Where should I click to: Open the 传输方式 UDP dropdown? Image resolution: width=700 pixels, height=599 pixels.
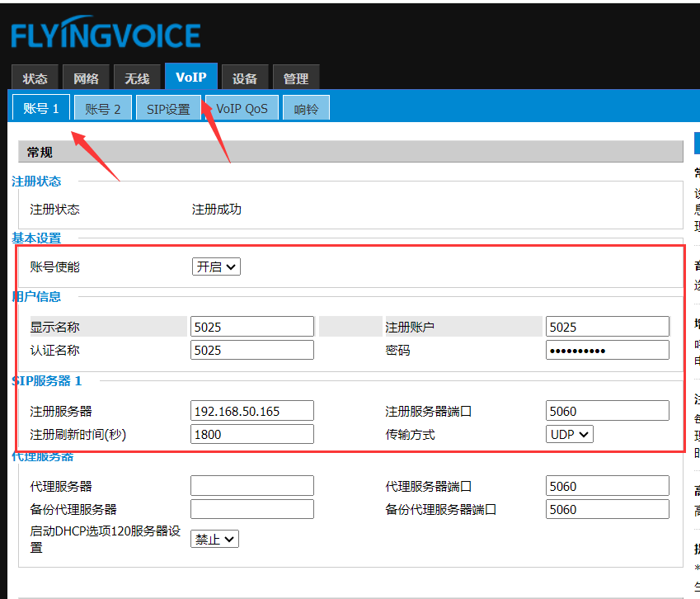[x=570, y=434]
